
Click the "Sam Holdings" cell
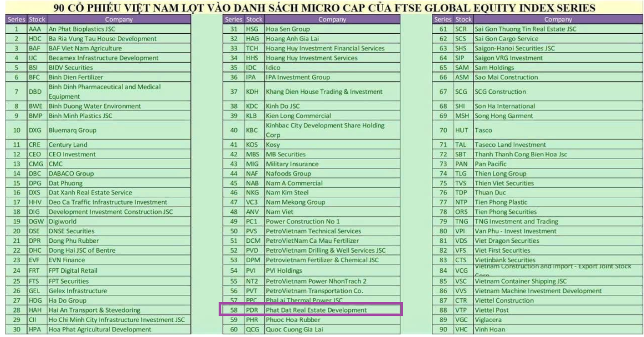coord(558,68)
